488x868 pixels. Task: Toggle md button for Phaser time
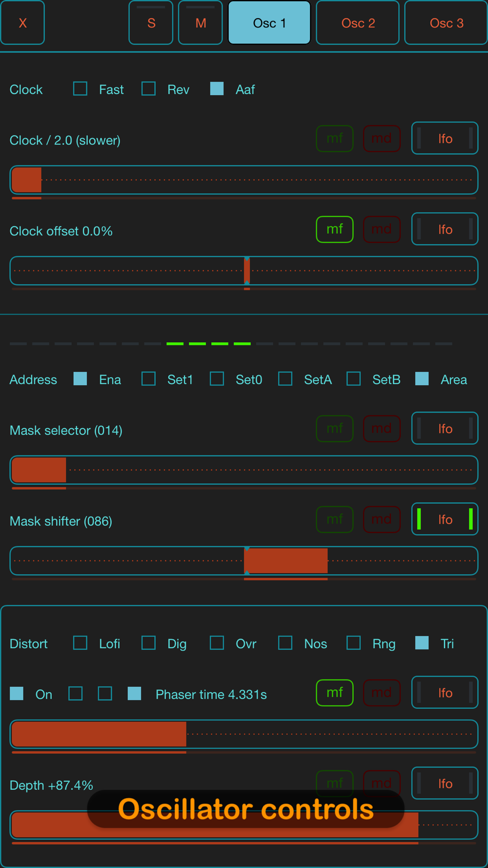tap(382, 693)
